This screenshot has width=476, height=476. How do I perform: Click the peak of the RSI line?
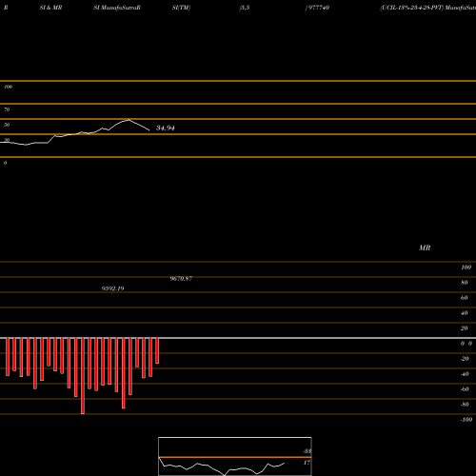coord(129,120)
